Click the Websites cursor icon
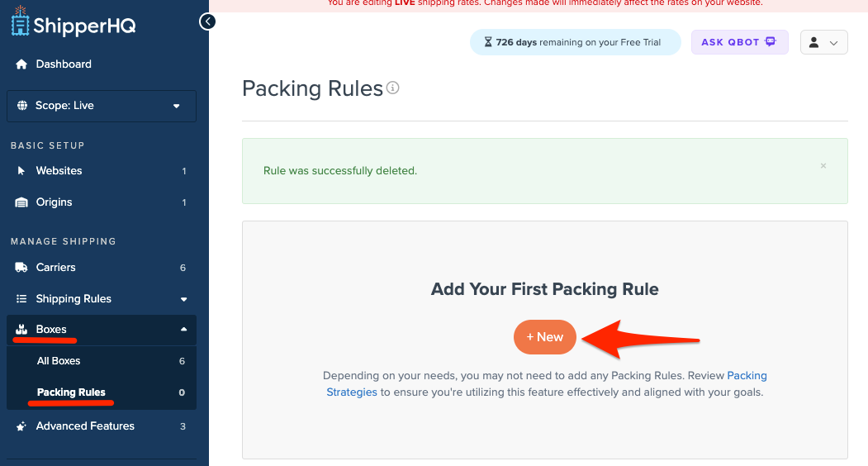Viewport: 868px width, 466px height. pos(21,171)
